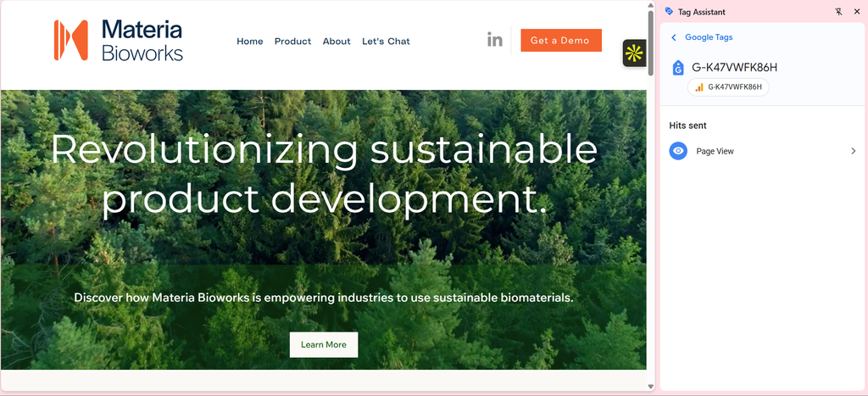This screenshot has height=396, width=868.
Task: Open the Let's Chat nav item
Action: point(386,42)
